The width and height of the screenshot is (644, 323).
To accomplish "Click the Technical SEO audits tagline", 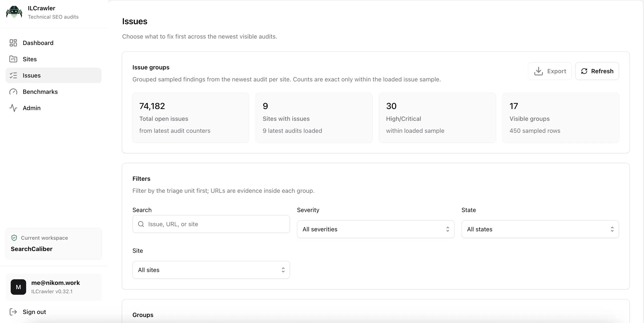I will click(x=53, y=17).
